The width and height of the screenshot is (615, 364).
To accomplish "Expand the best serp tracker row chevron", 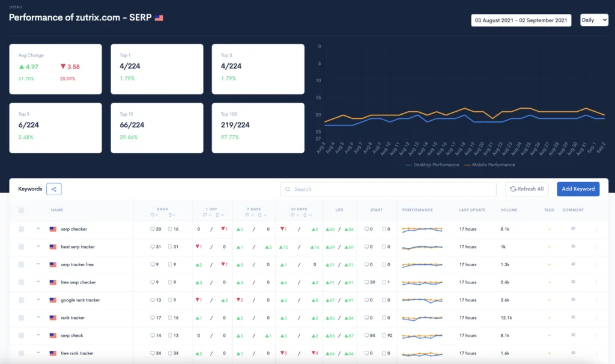I will tap(38, 246).
